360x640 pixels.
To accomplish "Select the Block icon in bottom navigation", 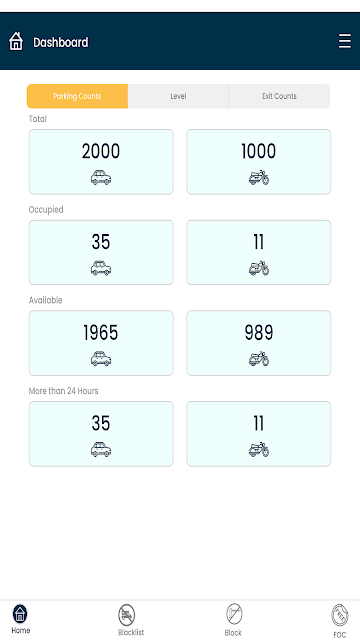I will click(x=234, y=614).
